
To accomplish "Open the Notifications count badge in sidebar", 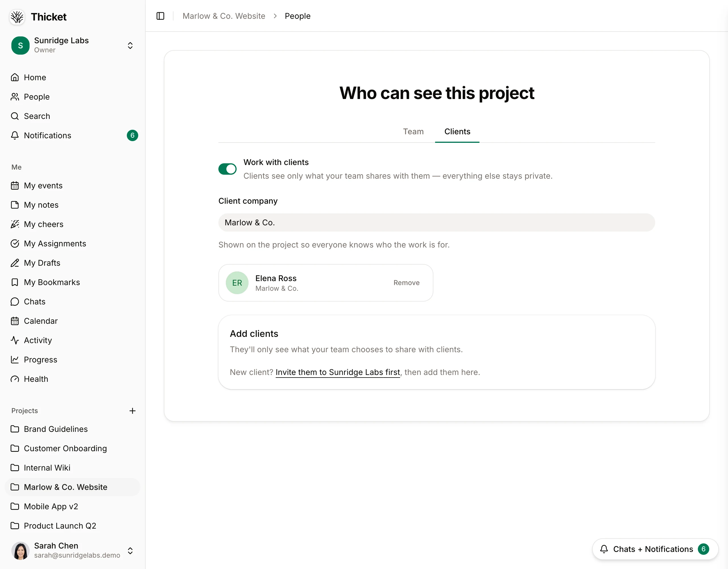I will tap(132, 135).
